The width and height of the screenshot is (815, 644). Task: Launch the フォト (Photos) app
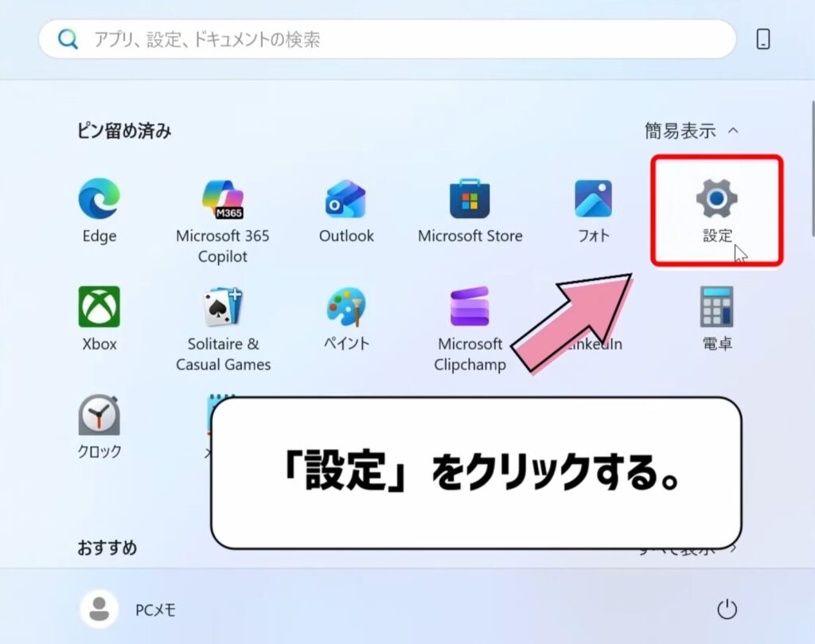click(x=592, y=201)
